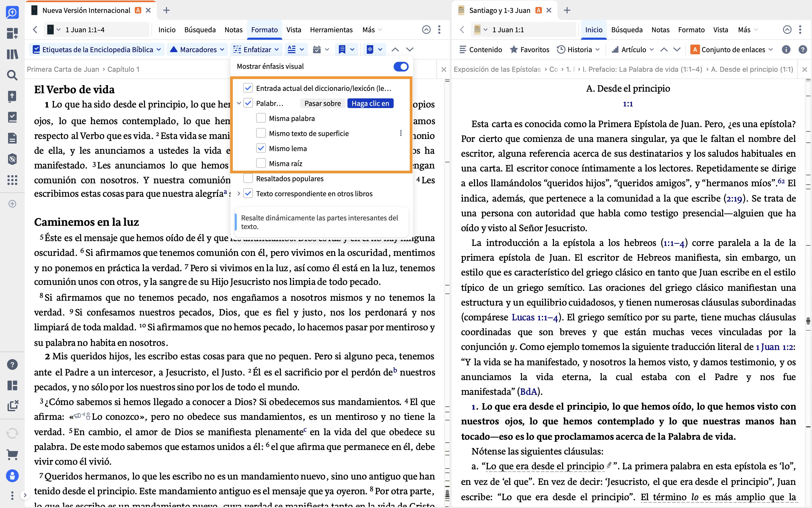
Task: Click the search magnifier in sidebar
Action: 12,75
